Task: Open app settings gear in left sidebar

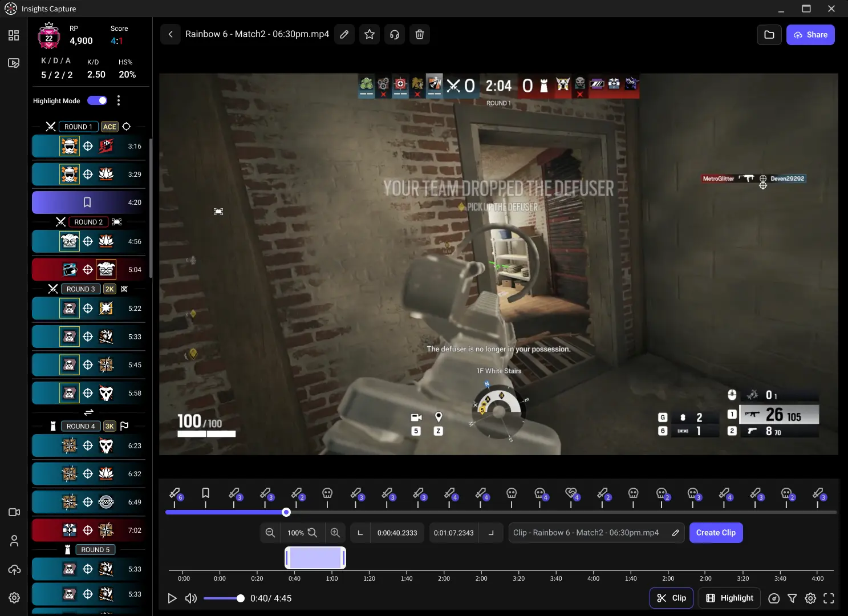Action: [14, 598]
